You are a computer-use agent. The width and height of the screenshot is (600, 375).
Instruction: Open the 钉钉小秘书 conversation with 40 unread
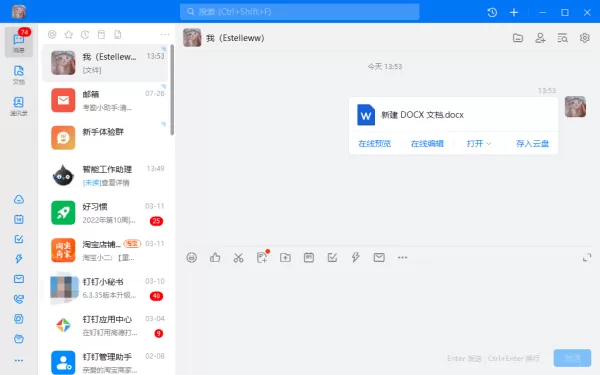coord(105,288)
